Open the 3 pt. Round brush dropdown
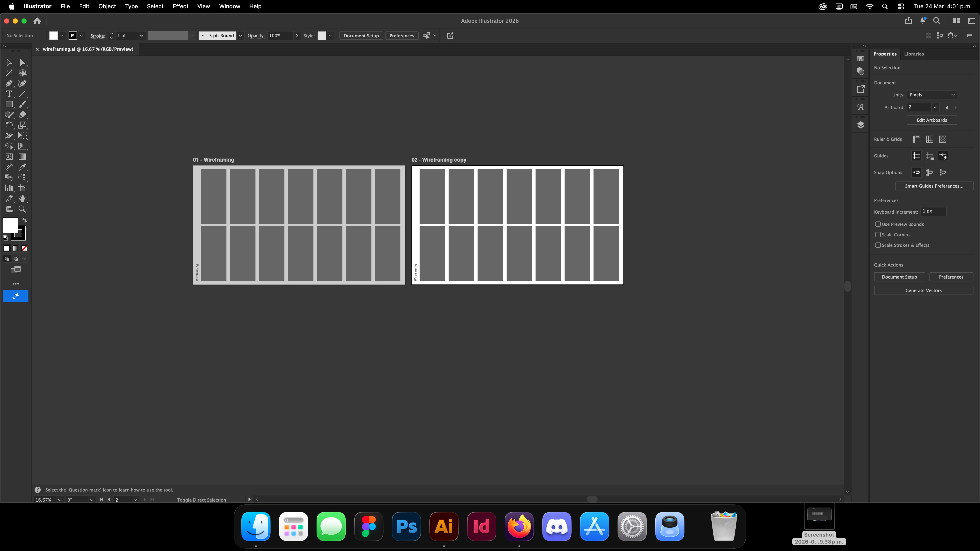The image size is (980, 551). 240,36
